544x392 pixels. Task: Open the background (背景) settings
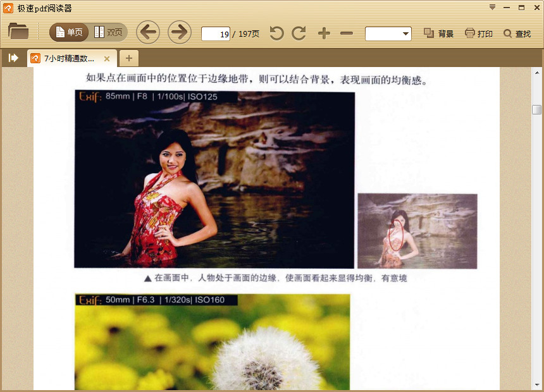click(x=438, y=34)
